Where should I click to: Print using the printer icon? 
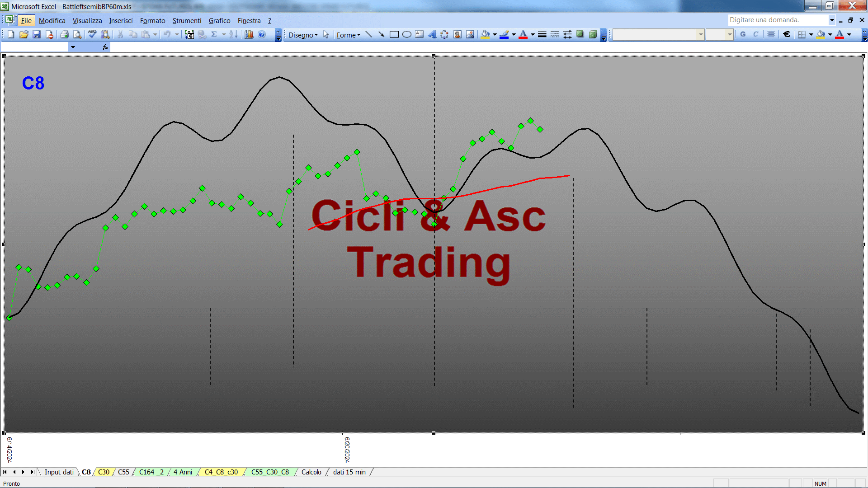tap(64, 34)
